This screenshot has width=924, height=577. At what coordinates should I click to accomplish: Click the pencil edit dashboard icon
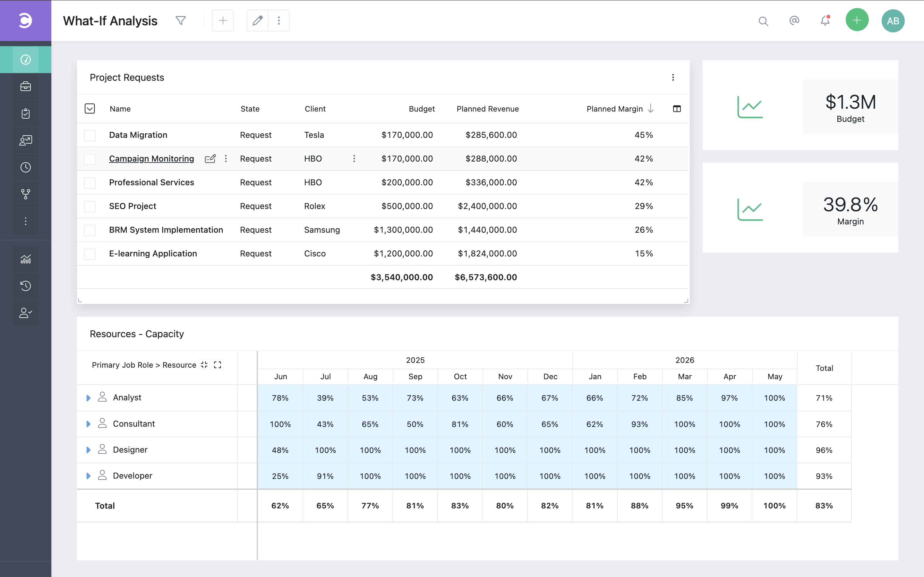point(257,21)
